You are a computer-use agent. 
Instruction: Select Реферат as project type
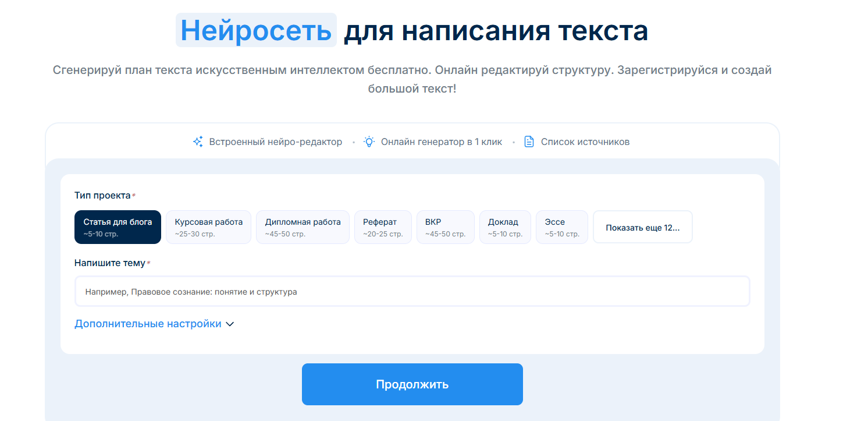383,227
